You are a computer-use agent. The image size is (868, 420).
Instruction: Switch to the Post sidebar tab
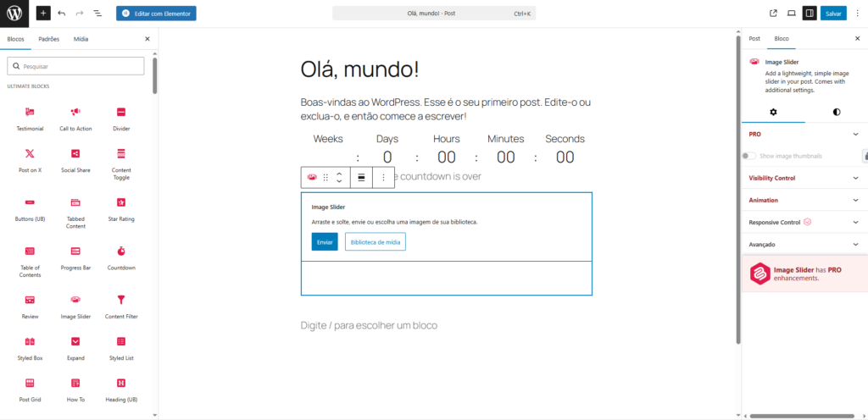pyautogui.click(x=754, y=39)
